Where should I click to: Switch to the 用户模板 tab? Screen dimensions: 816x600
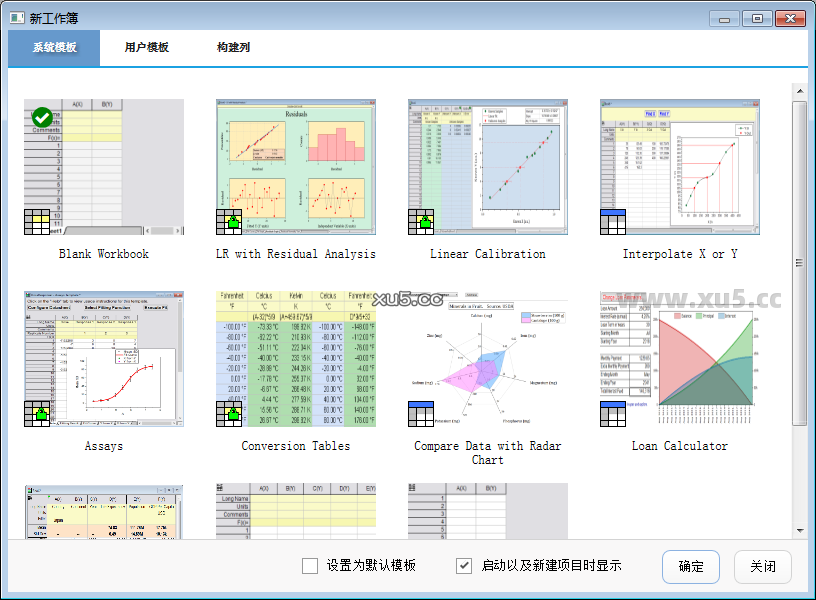pos(147,47)
